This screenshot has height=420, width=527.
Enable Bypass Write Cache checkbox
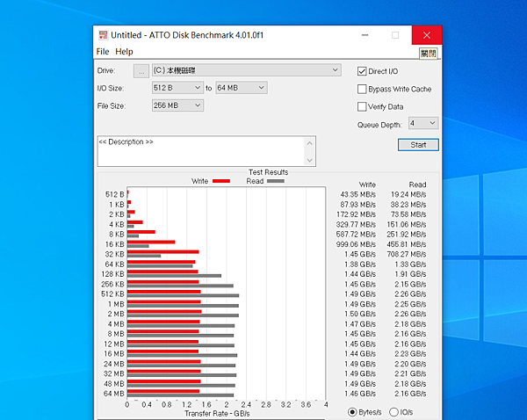point(362,89)
